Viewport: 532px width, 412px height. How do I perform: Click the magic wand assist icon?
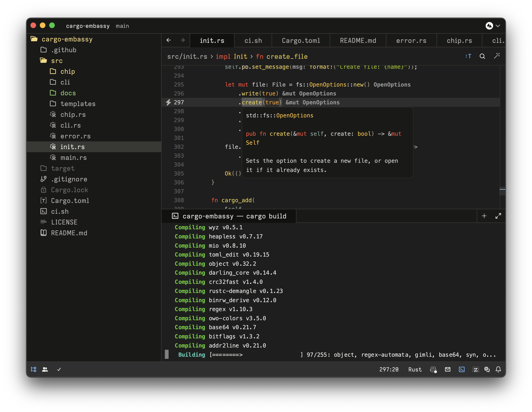coord(496,56)
